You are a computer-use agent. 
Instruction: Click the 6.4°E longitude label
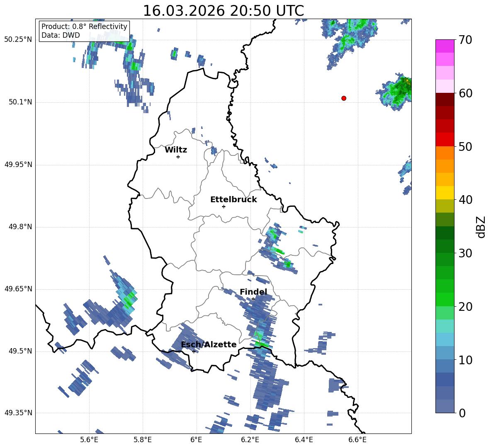point(304,440)
